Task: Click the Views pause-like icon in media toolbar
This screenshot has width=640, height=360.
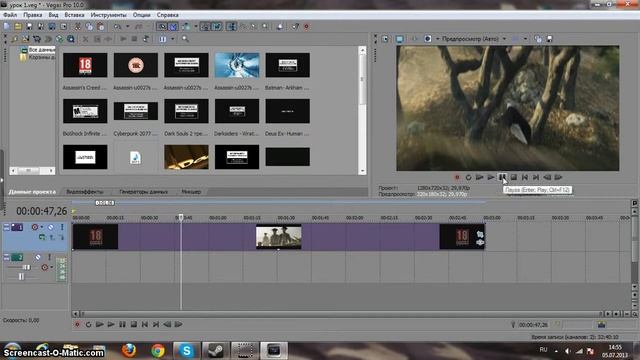Action: 162,39
